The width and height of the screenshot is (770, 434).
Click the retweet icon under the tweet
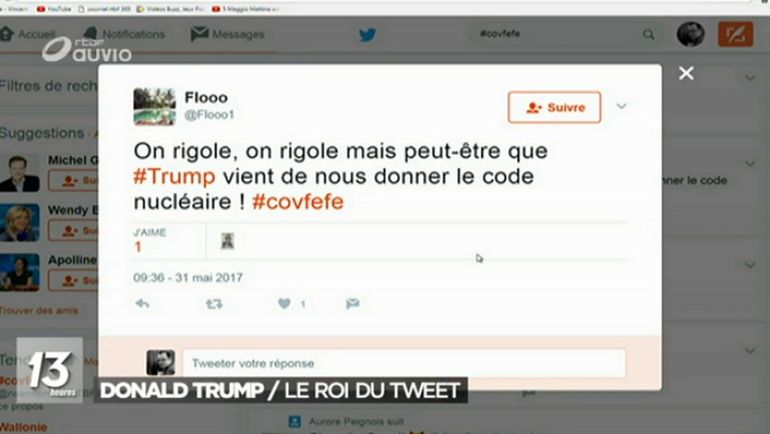214,304
